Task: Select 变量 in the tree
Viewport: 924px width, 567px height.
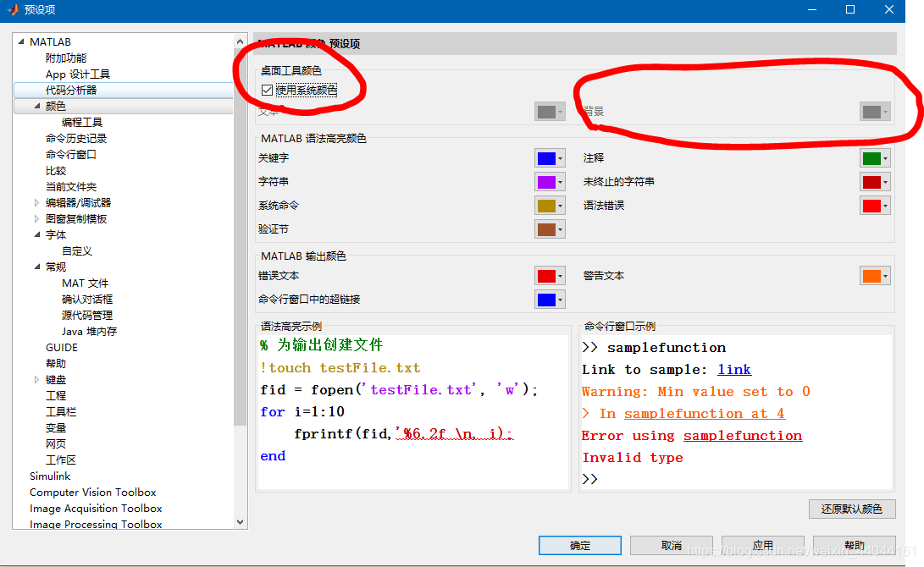Action: click(x=56, y=428)
